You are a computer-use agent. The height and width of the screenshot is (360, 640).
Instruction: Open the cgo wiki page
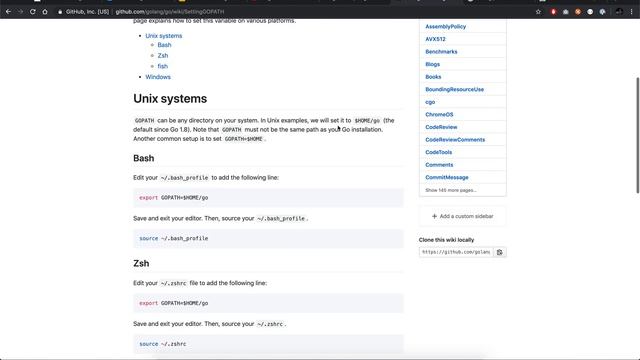(x=430, y=102)
